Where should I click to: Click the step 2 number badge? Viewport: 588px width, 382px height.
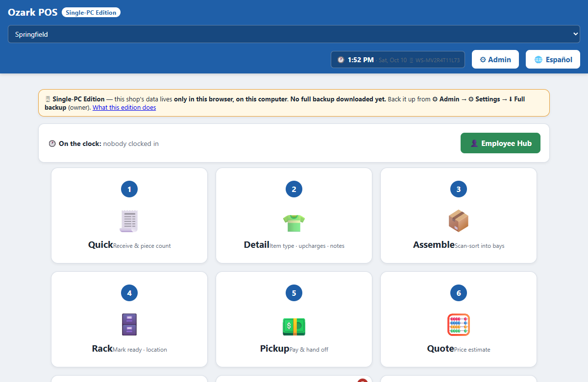pos(294,189)
